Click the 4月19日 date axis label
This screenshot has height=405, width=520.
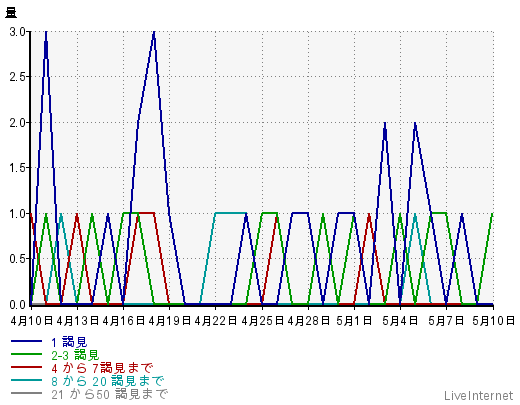coord(170,321)
